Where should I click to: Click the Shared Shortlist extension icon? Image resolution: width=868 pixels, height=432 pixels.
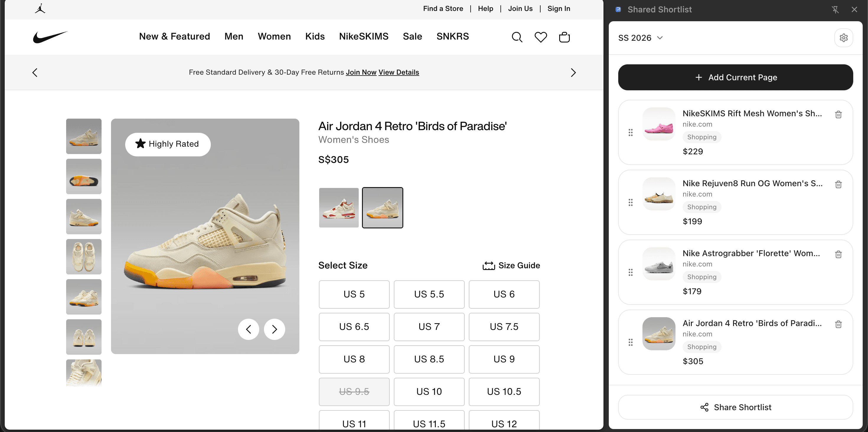[x=618, y=9]
